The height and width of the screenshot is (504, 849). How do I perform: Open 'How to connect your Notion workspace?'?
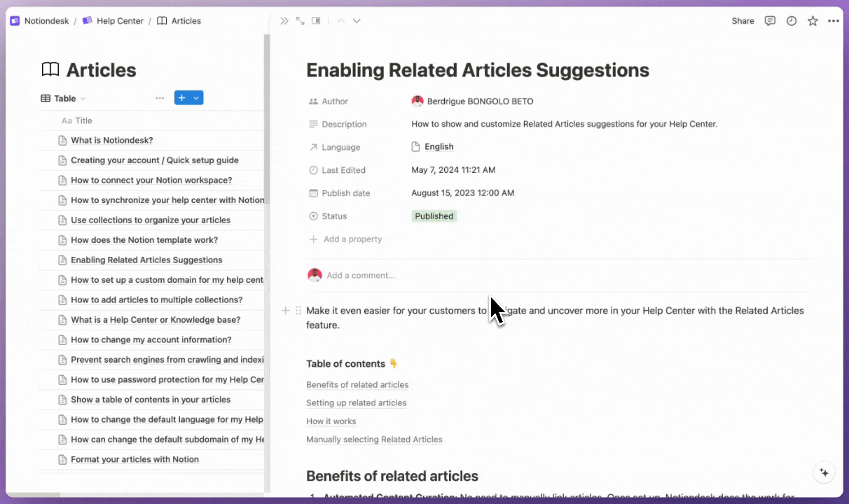[x=151, y=180]
